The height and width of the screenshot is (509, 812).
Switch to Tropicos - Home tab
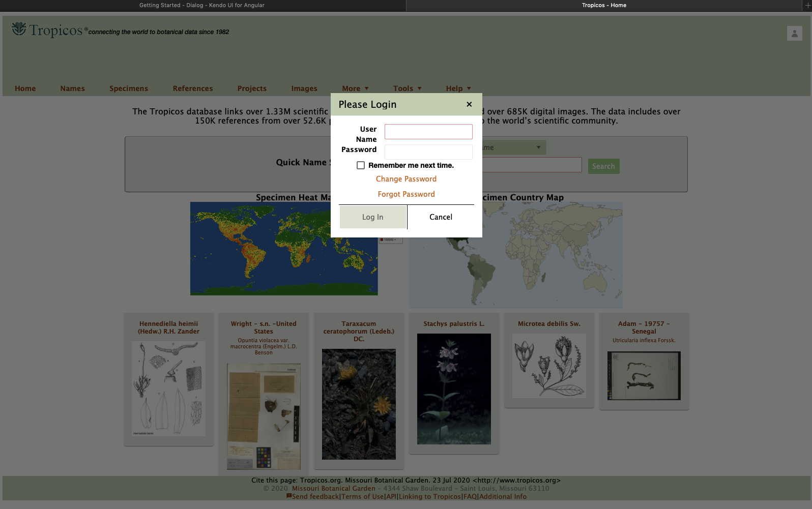(x=604, y=5)
